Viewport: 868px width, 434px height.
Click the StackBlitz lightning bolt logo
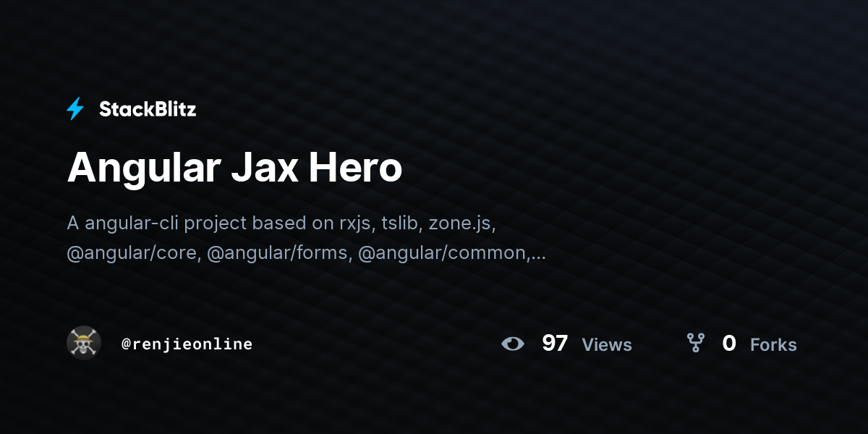point(75,109)
